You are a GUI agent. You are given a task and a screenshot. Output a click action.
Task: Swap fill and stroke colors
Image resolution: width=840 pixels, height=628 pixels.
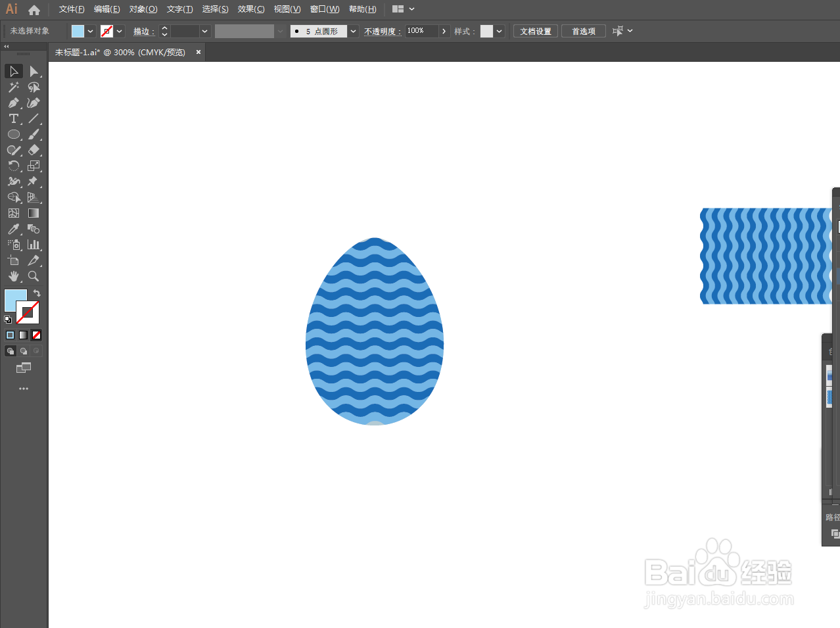pyautogui.click(x=37, y=293)
